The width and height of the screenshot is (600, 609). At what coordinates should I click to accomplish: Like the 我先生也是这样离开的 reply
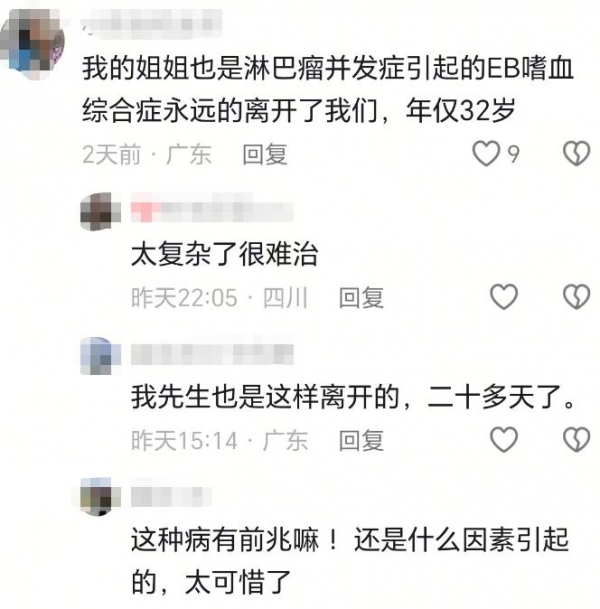coord(504,439)
